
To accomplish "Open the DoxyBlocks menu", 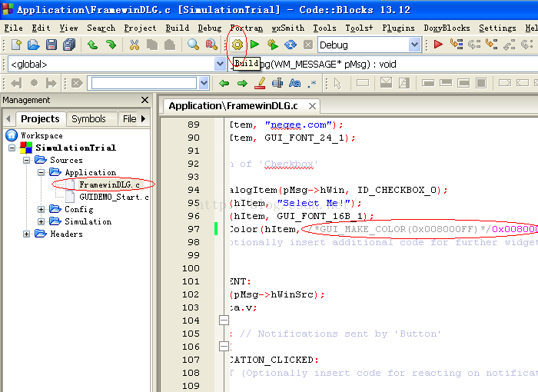I will point(447,28).
